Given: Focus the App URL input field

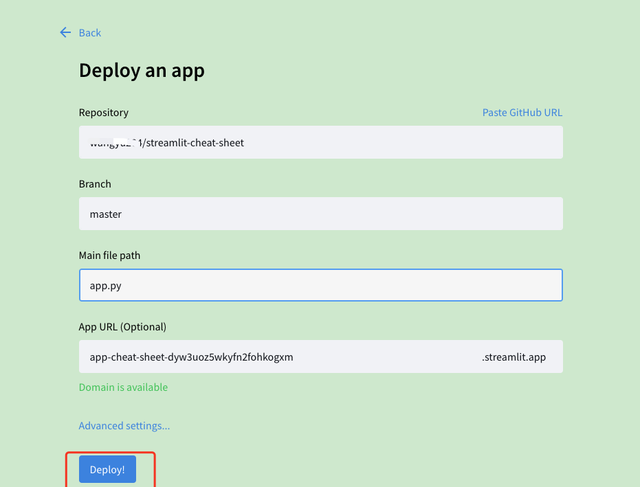Looking at the screenshot, I should tap(270, 356).
